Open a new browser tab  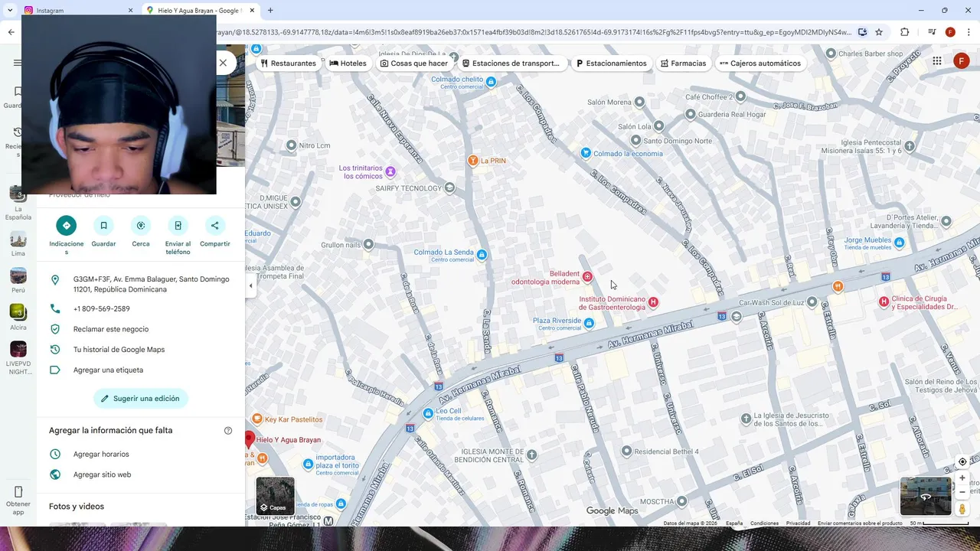tap(270, 10)
